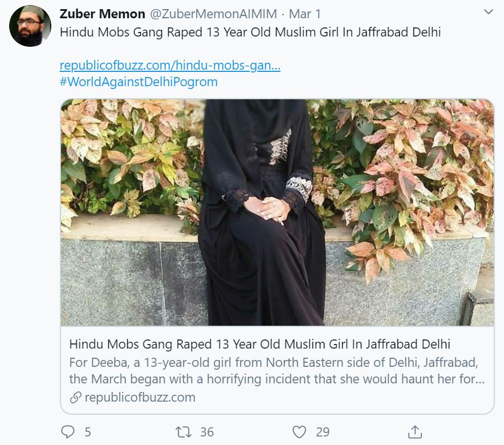This screenshot has width=504, height=445.
Task: Like the tweet with the heart icon
Action: pos(299,432)
